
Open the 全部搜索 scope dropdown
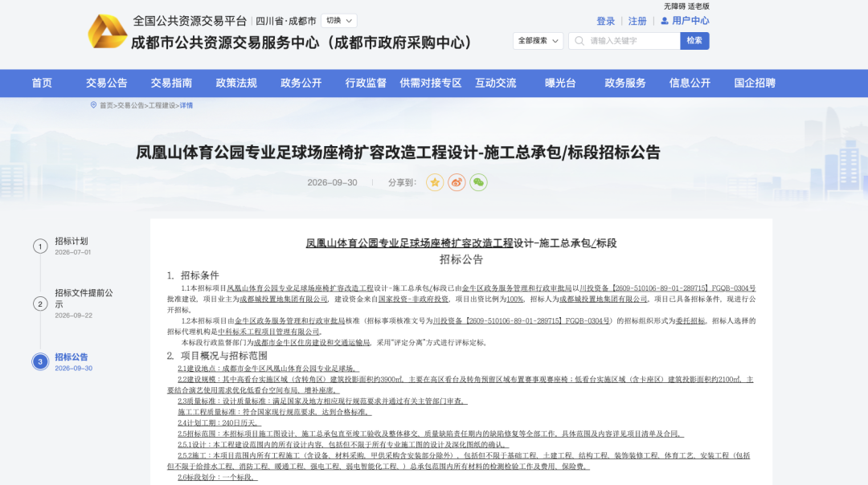pyautogui.click(x=538, y=41)
